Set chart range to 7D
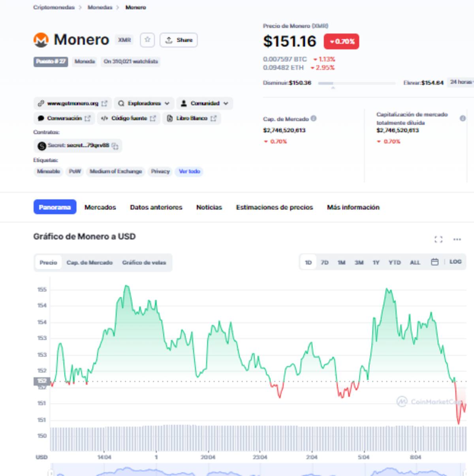Screen dimensions: 474x476 pos(325,262)
